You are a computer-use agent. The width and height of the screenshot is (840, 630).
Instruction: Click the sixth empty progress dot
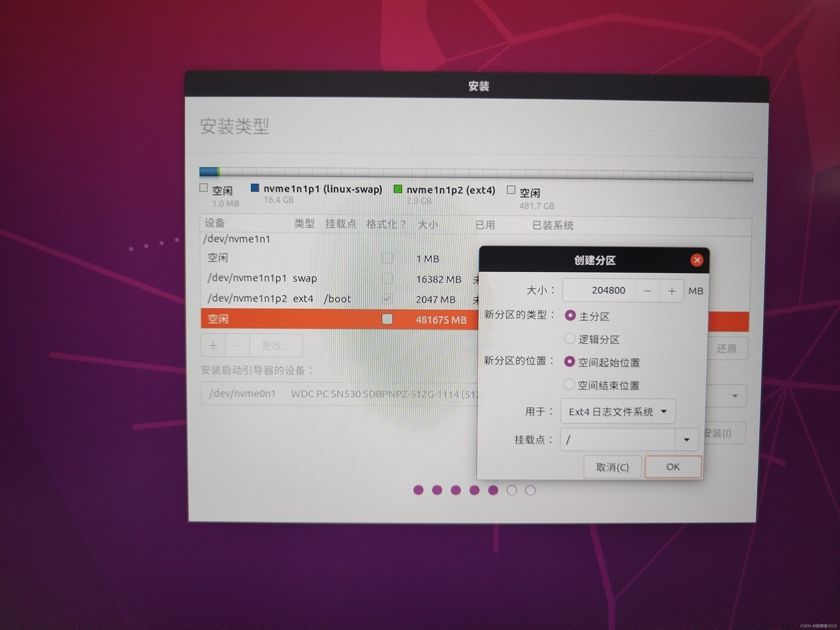tap(512, 490)
